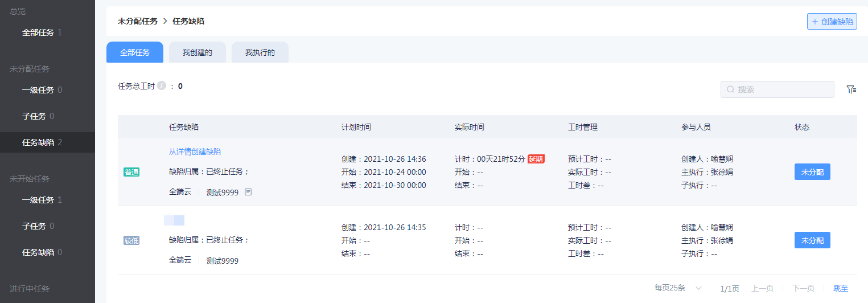Open the filter icon next to search

851,89
